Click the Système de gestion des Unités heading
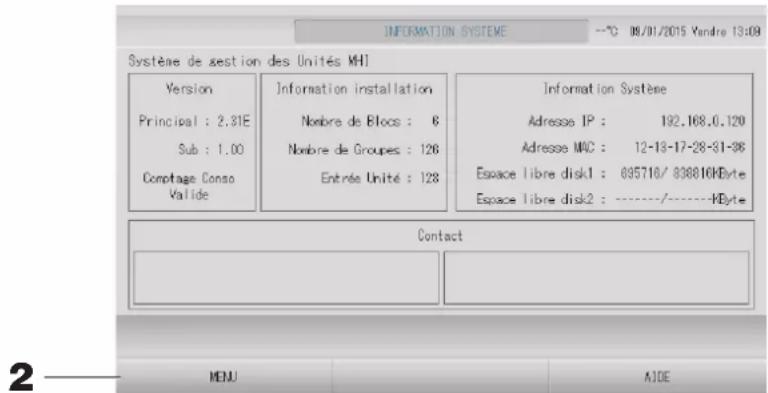768x393 pixels. [x=249, y=61]
